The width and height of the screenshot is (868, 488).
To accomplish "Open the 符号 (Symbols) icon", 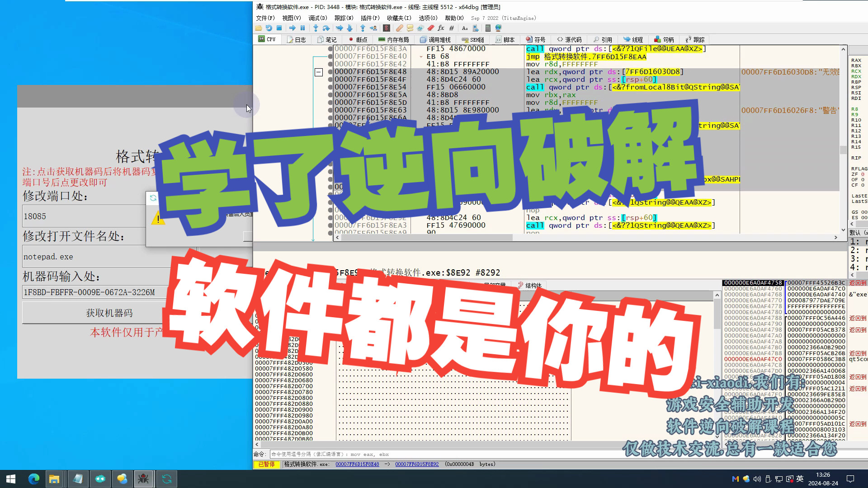I will (537, 39).
